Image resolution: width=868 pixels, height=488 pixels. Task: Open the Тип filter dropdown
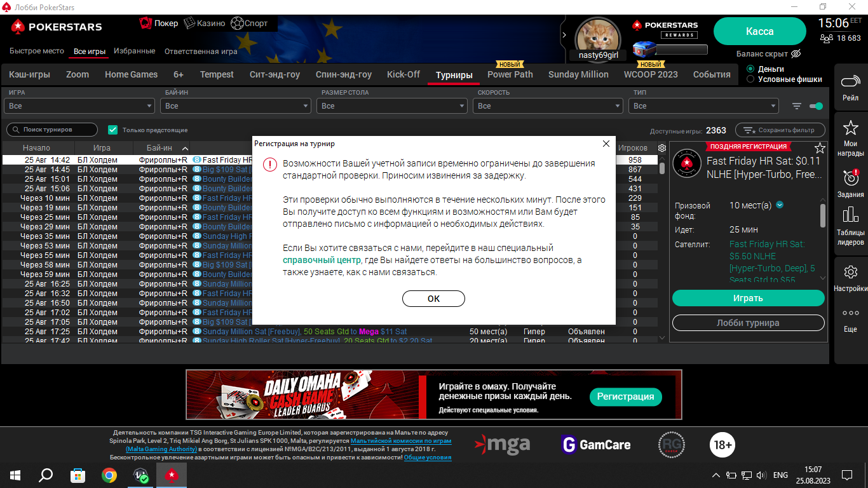click(x=703, y=106)
